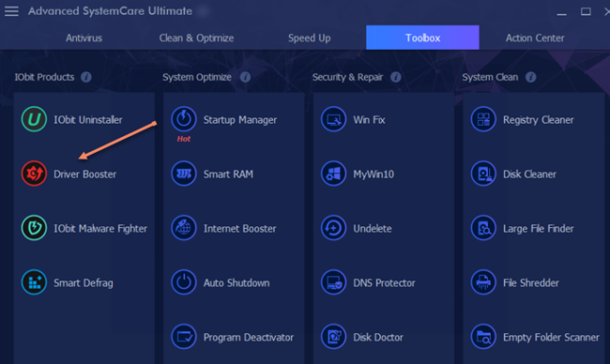Open the Startup Manager text label

240,120
